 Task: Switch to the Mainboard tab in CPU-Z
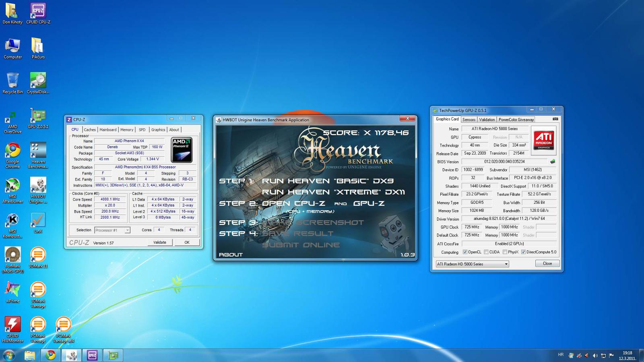coord(108,130)
